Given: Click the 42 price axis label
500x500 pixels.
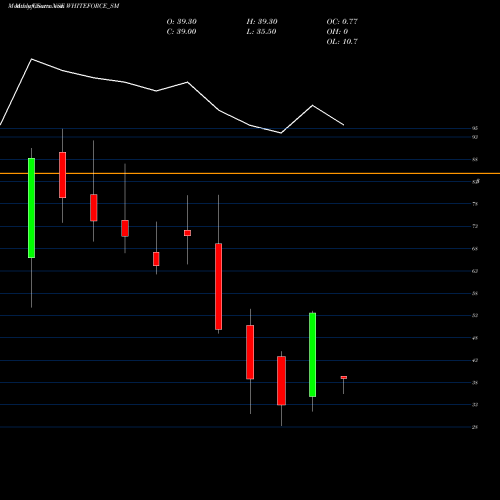Looking at the screenshot, I should tap(475, 360).
